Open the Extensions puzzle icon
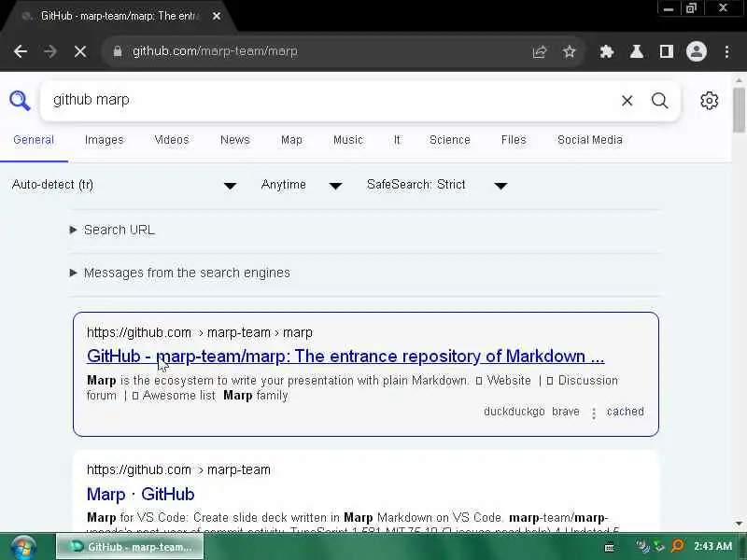The height and width of the screenshot is (560, 747). (606, 51)
